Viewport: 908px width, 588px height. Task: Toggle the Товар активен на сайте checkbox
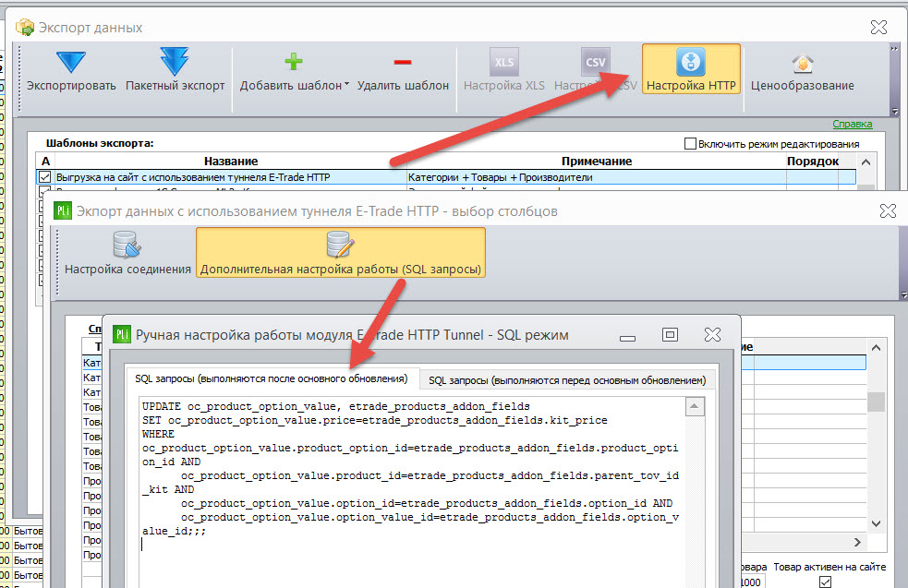pos(825,582)
